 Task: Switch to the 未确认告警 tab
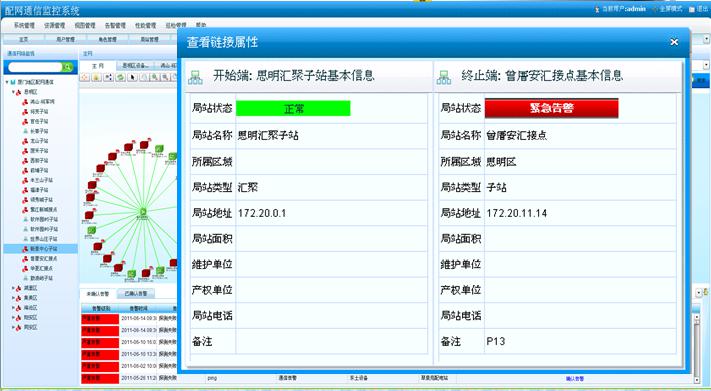(98, 294)
